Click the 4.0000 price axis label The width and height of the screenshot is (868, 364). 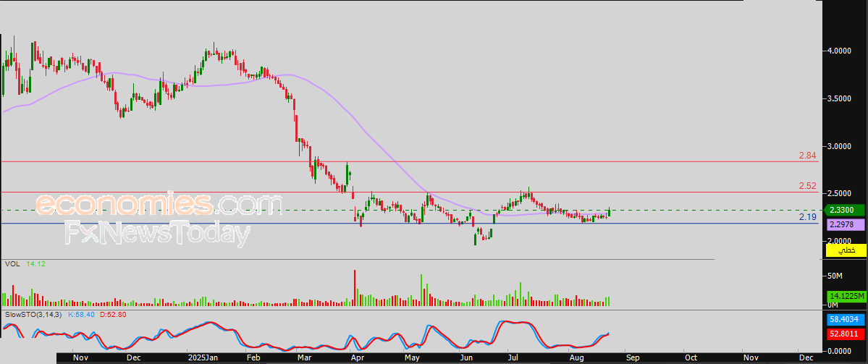(x=839, y=51)
